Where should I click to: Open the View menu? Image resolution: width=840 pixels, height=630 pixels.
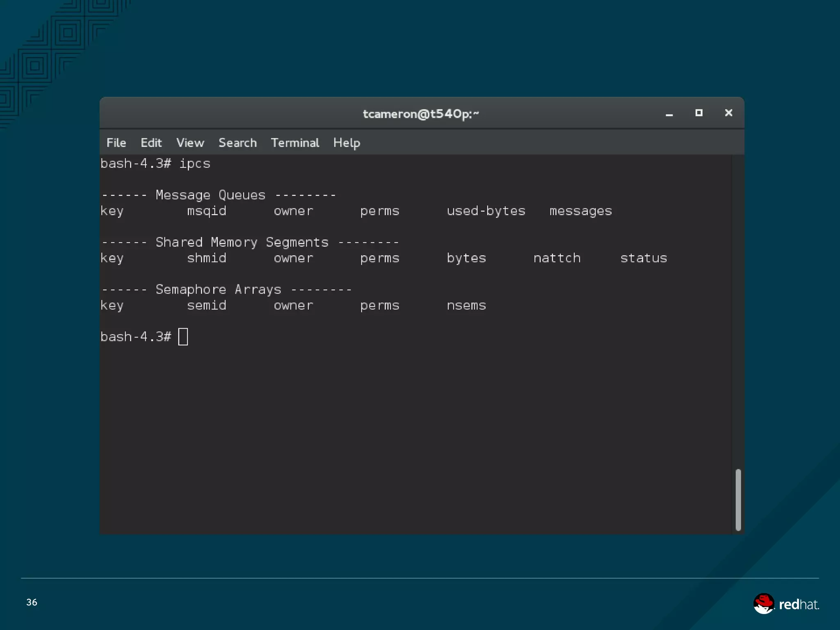tap(190, 143)
